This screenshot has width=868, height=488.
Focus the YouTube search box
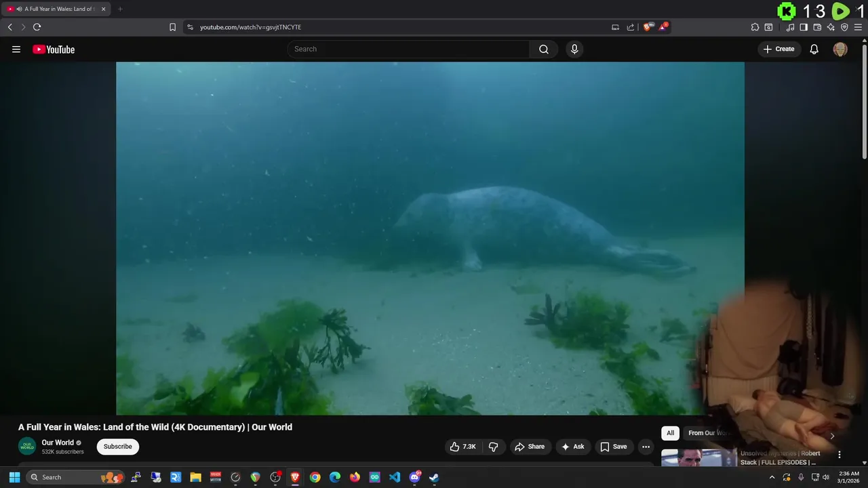(x=409, y=49)
